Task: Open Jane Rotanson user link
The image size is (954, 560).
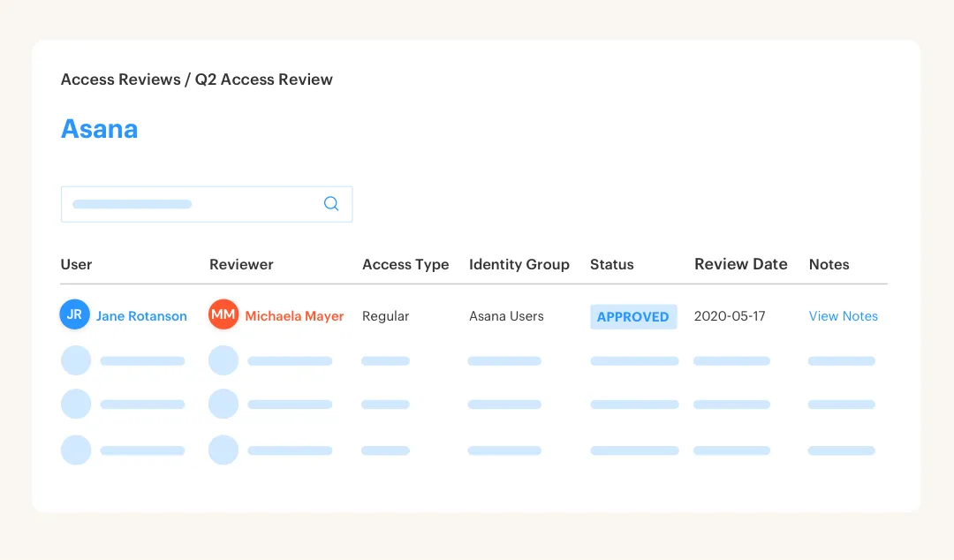Action: point(141,316)
